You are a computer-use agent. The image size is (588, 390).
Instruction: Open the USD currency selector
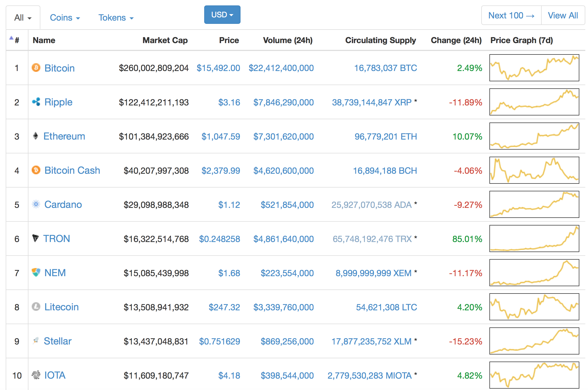222,15
